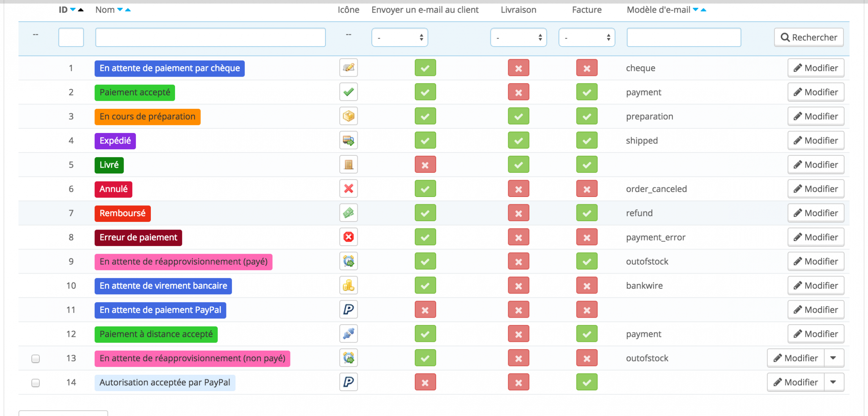Sort Modèle d'e-mail column descending
The height and width of the screenshot is (416, 868).
coord(695,10)
